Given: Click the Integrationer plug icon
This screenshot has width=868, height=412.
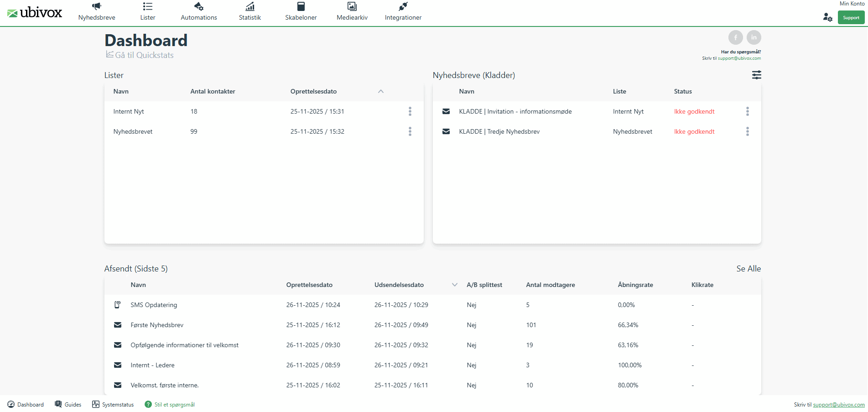Looking at the screenshot, I should tap(403, 6).
